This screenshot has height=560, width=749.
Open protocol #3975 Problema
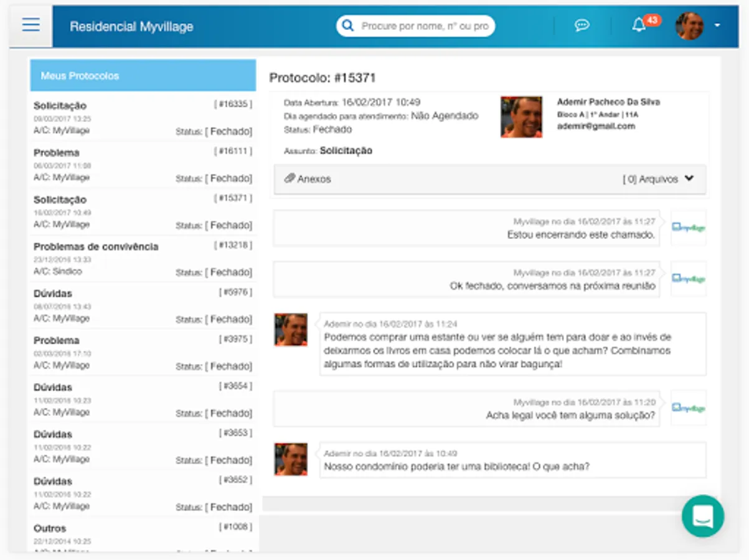tap(143, 353)
